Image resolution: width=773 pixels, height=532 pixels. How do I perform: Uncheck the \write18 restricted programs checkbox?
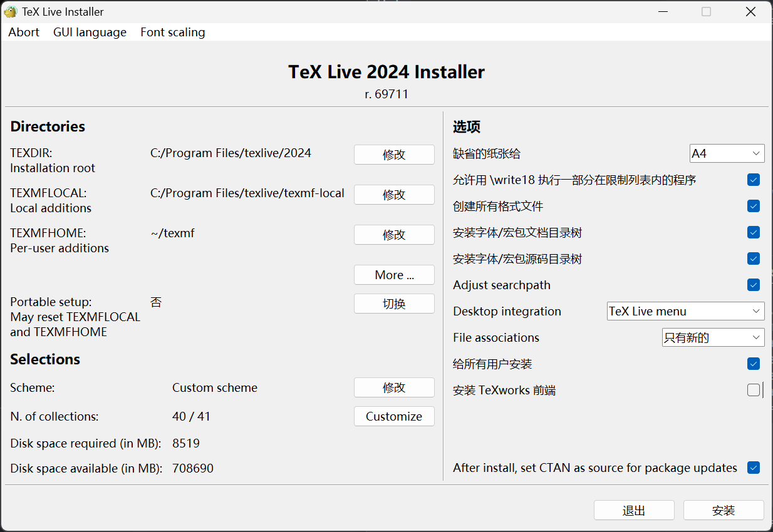coord(753,180)
